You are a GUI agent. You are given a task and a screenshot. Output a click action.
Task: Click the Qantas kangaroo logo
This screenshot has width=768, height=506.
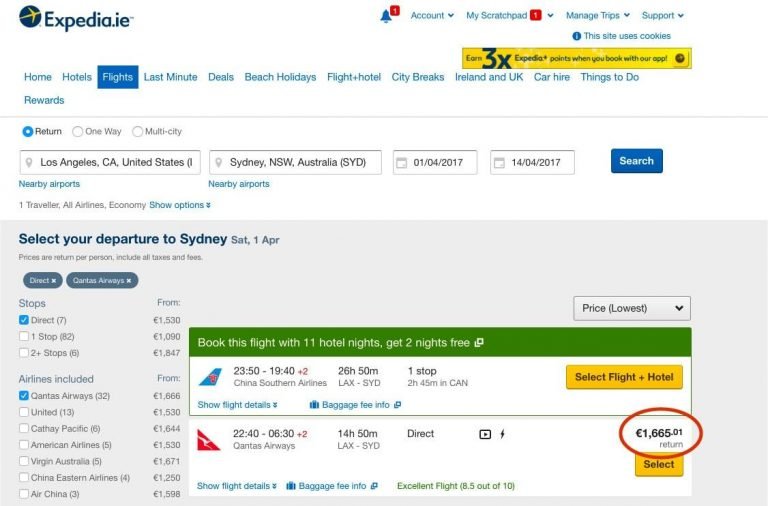point(209,439)
